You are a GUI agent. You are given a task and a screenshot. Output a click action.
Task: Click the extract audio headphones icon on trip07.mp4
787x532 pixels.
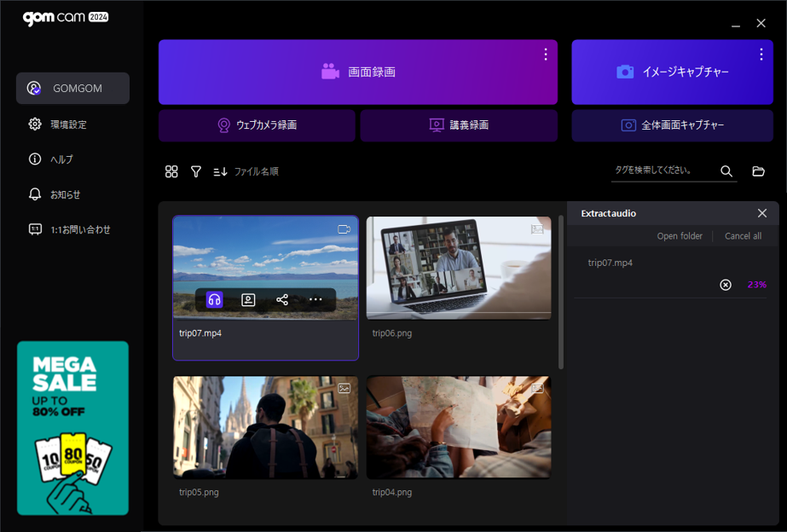(x=214, y=299)
